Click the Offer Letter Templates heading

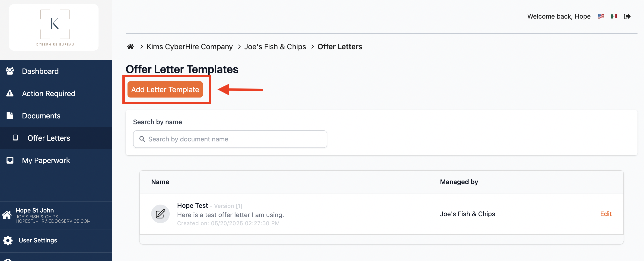point(182,69)
